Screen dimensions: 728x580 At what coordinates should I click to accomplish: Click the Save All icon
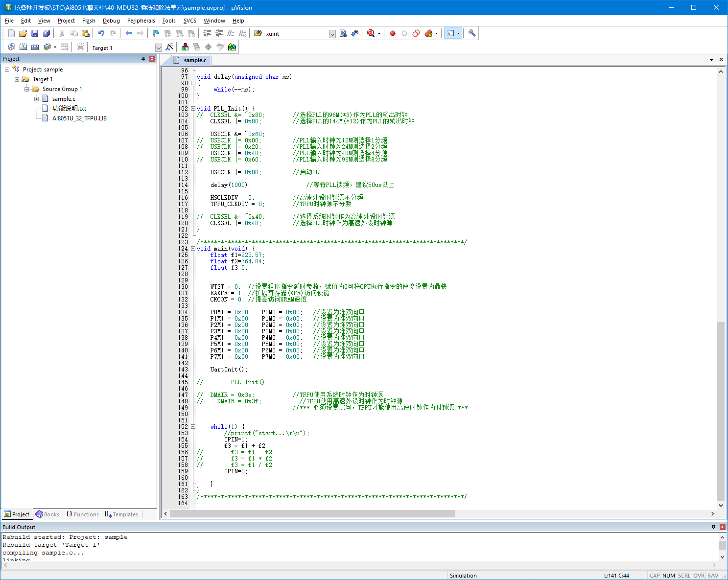47,33
